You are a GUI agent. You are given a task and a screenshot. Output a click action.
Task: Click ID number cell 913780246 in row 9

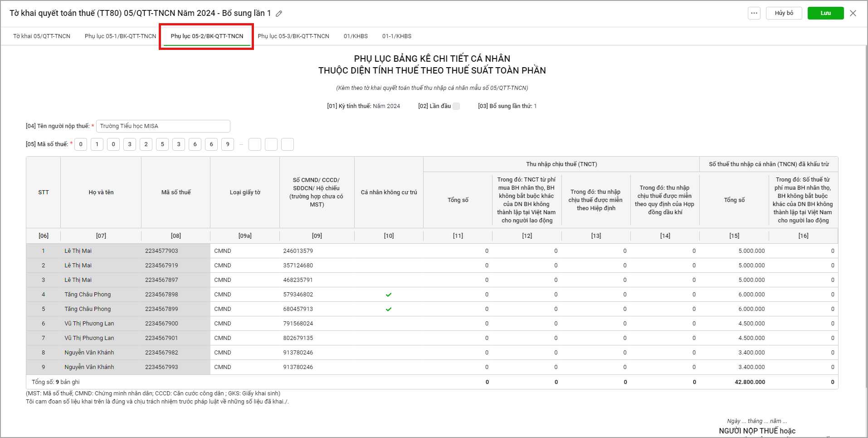pos(298,367)
